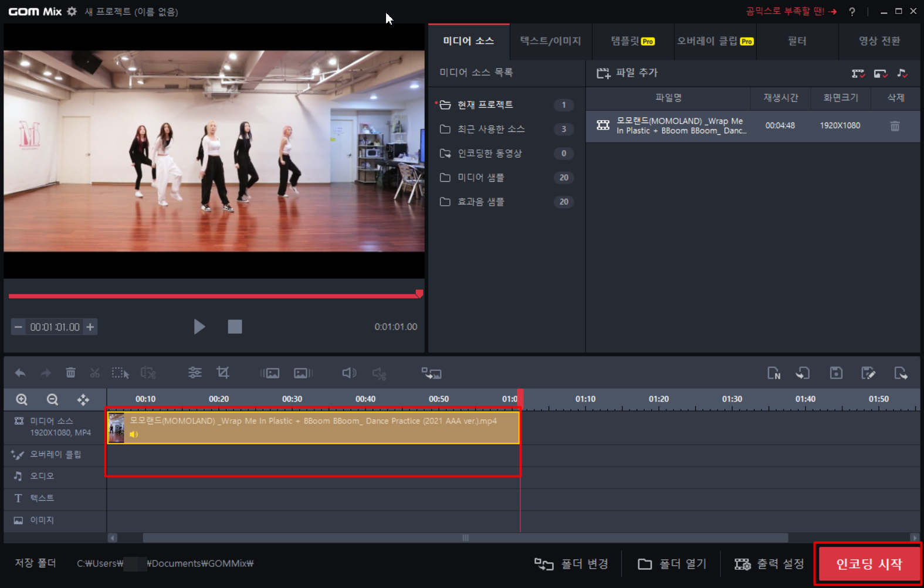Select the 미디어 샘플 folder
The height and width of the screenshot is (588, 924).
click(x=506, y=178)
